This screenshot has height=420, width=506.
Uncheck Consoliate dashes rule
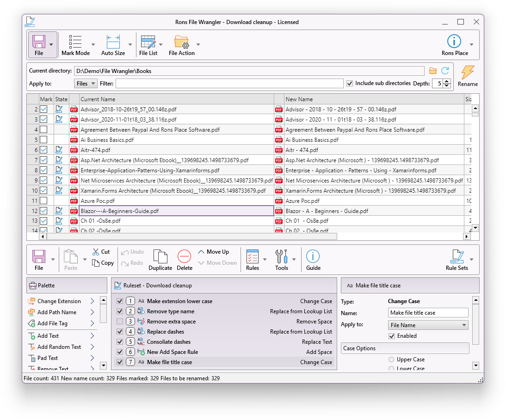[x=120, y=341]
